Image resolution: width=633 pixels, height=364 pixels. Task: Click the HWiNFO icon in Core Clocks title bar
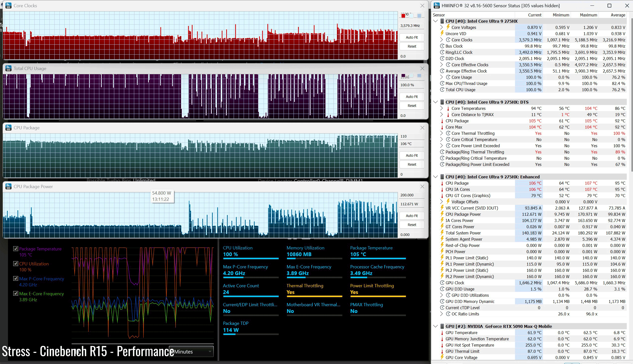click(8, 5)
